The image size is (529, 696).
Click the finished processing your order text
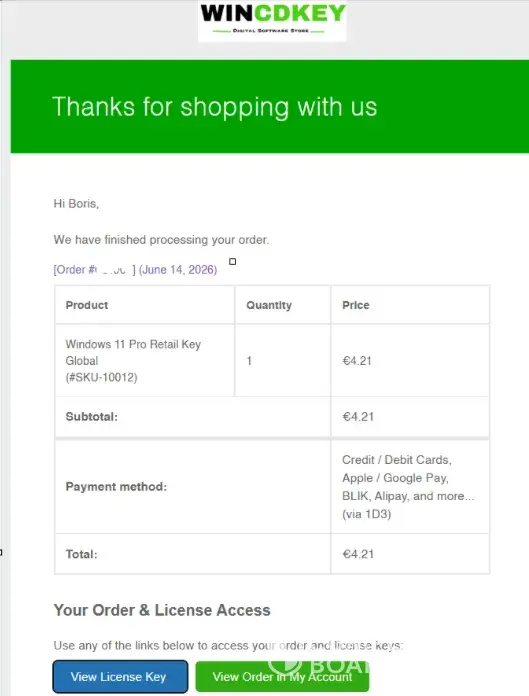click(161, 240)
